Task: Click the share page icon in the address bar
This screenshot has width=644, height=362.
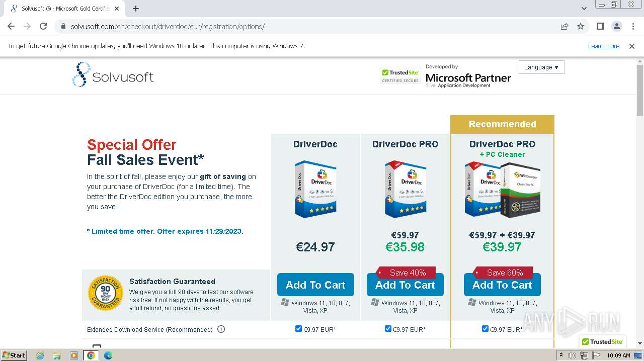Action: click(565, 27)
